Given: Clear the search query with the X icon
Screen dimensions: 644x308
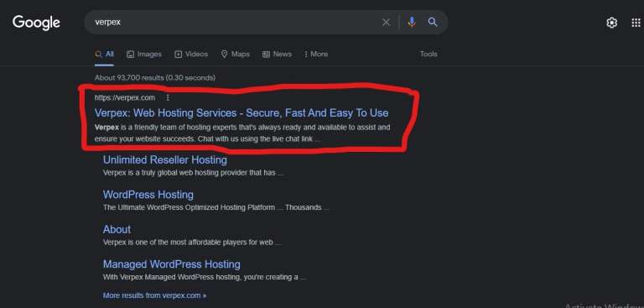Looking at the screenshot, I should click(x=386, y=22).
